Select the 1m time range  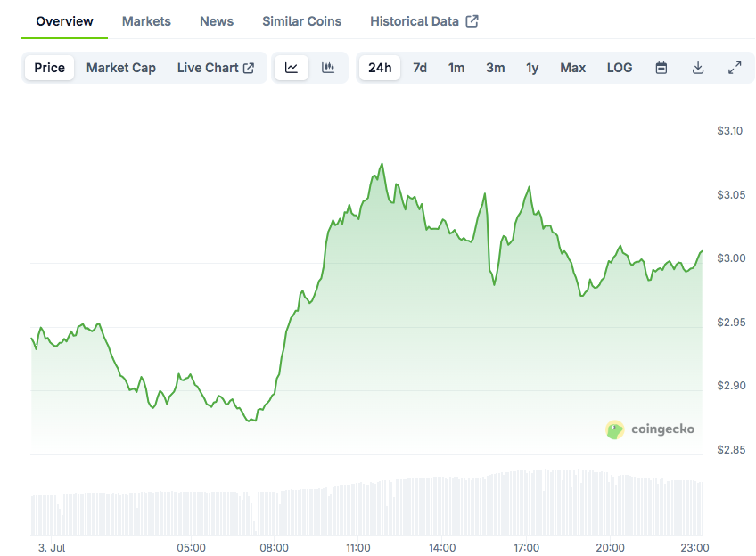(456, 68)
